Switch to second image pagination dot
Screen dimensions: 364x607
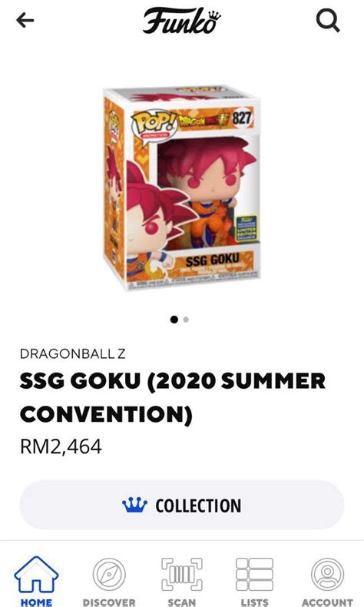186,320
